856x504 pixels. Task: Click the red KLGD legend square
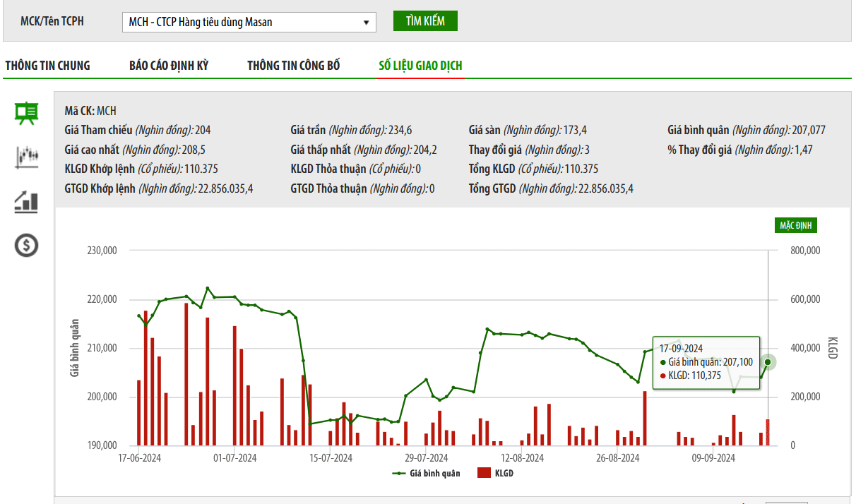coord(484,473)
